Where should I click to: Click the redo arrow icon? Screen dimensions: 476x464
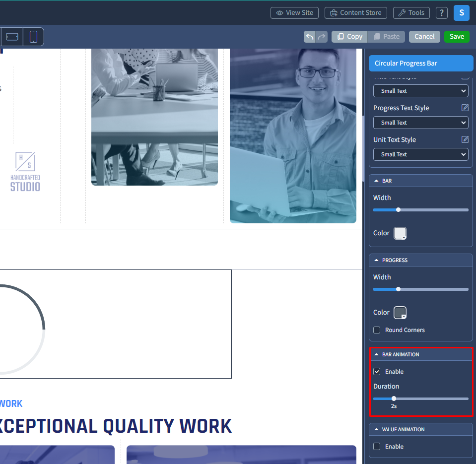[322, 37]
